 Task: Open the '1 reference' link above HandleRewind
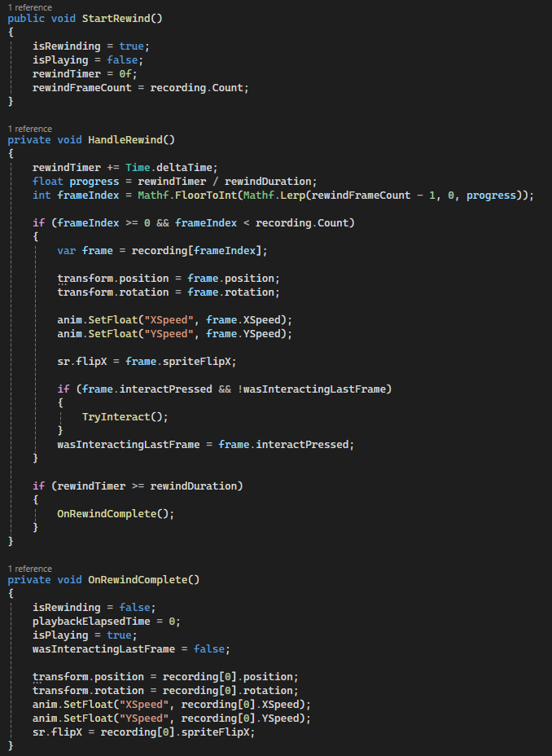tap(29, 129)
